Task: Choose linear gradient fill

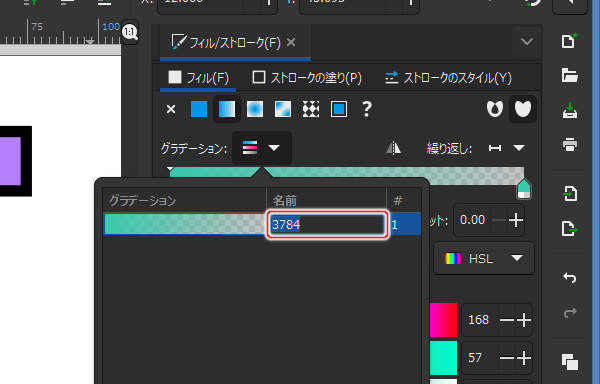Action: 227,109
